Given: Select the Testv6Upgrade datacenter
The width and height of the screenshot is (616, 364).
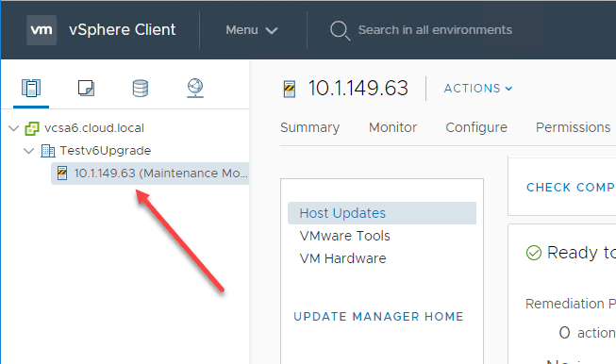Looking at the screenshot, I should tap(106, 151).
